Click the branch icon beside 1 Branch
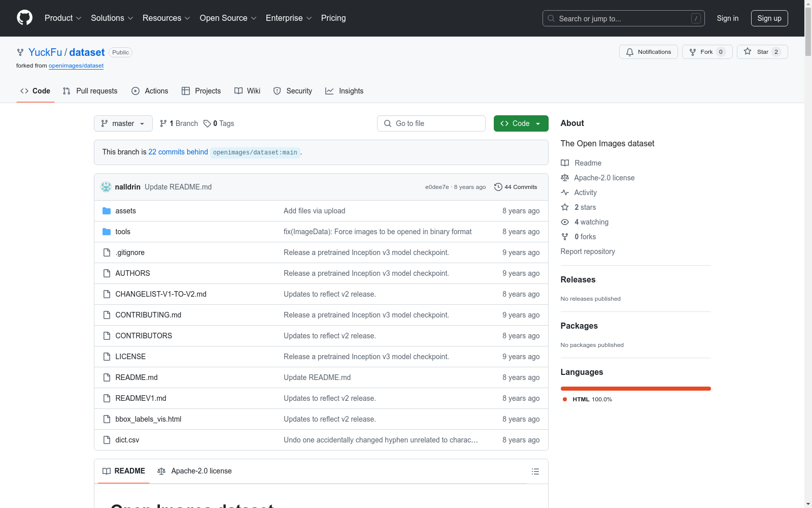This screenshot has width=812, height=508. 163,123
